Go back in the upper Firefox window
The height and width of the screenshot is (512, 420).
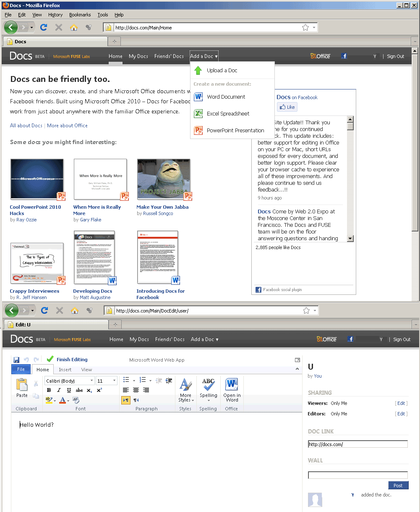11,27
